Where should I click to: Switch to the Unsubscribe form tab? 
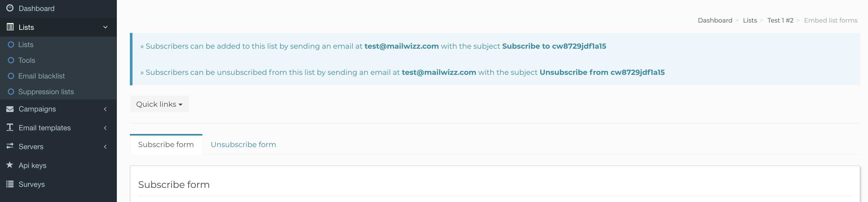pyautogui.click(x=243, y=145)
